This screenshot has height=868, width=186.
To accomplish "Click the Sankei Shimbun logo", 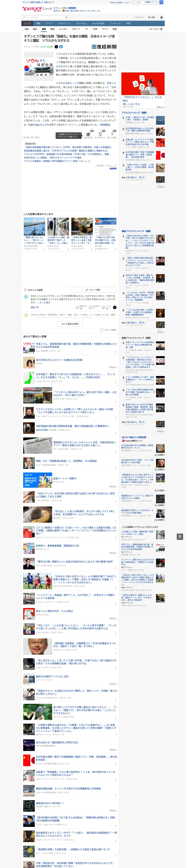I will pos(104,47).
